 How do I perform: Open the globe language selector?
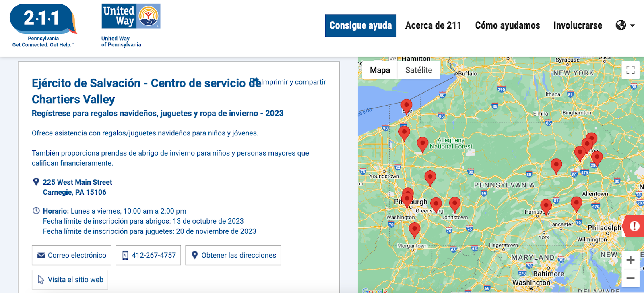pyautogui.click(x=625, y=25)
